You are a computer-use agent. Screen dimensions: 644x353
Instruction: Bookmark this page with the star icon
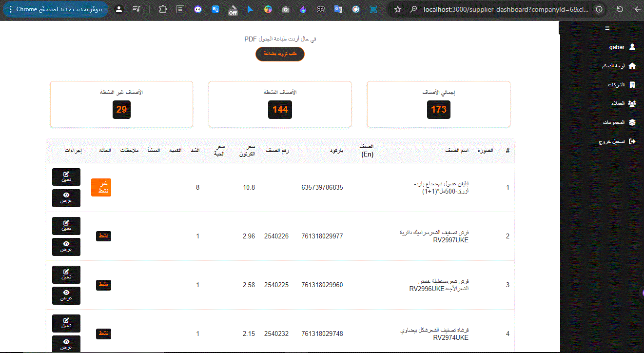pyautogui.click(x=398, y=9)
